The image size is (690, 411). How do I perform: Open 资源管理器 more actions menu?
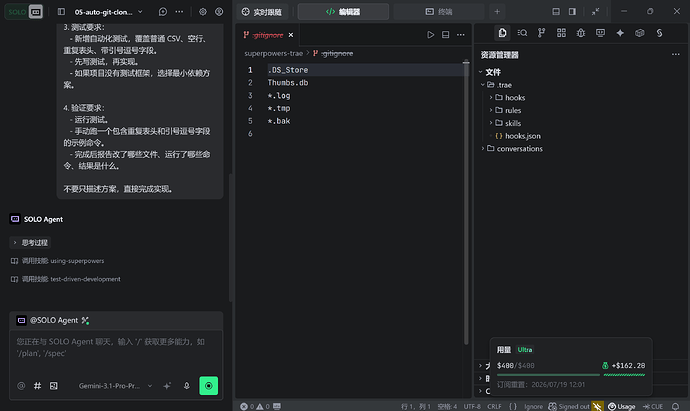675,55
